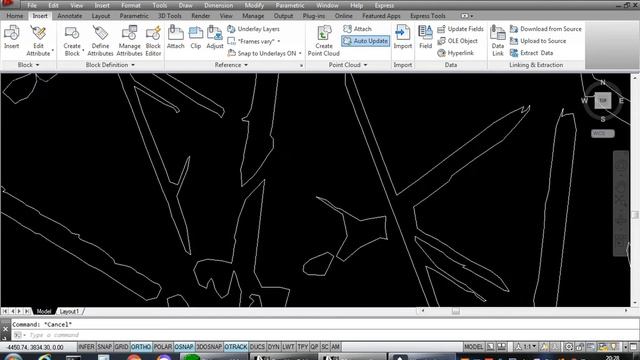Expand the Block panel dropdown
The width and height of the screenshot is (640, 360).
click(28, 65)
